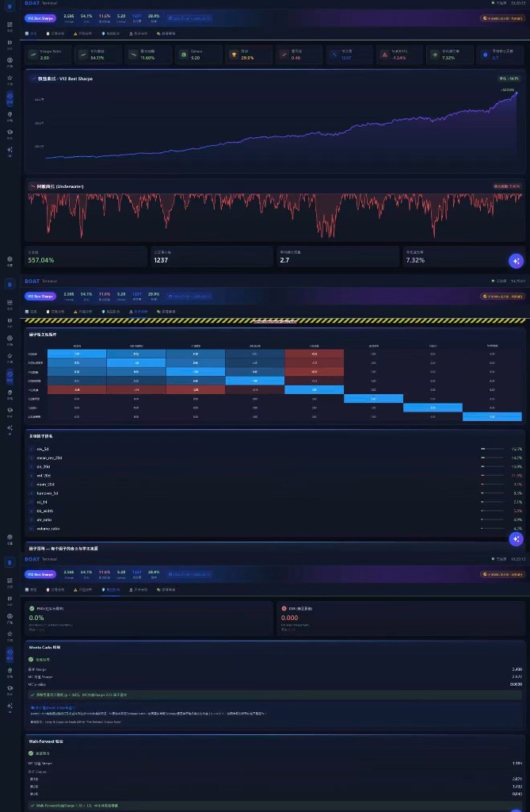
Task: Click the red badge beside the Underwater title
Action: coord(507,186)
